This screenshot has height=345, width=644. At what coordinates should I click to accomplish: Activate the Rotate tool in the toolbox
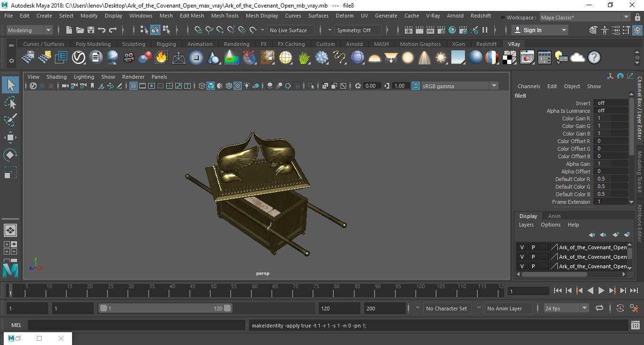click(10, 155)
